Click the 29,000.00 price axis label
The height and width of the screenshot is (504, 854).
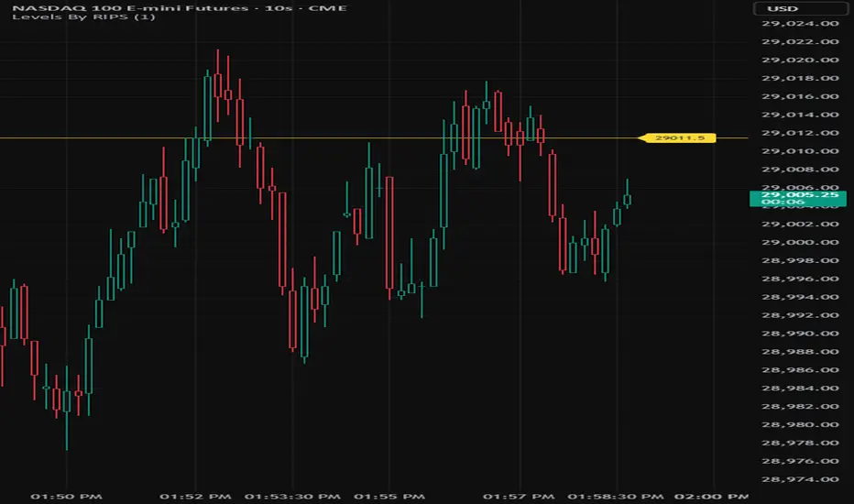click(800, 243)
